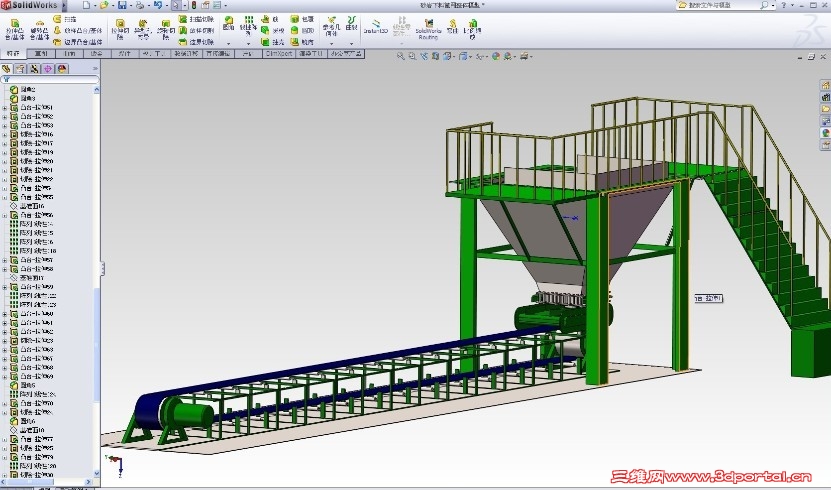The image size is (831, 490).
Task: Switch to the DimXpert ribbon tab
Action: click(x=277, y=54)
